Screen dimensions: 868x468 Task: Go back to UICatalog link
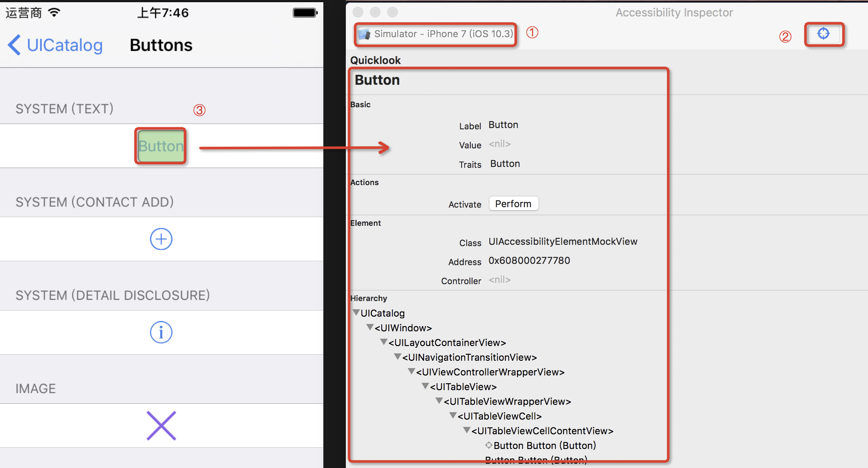(65, 45)
